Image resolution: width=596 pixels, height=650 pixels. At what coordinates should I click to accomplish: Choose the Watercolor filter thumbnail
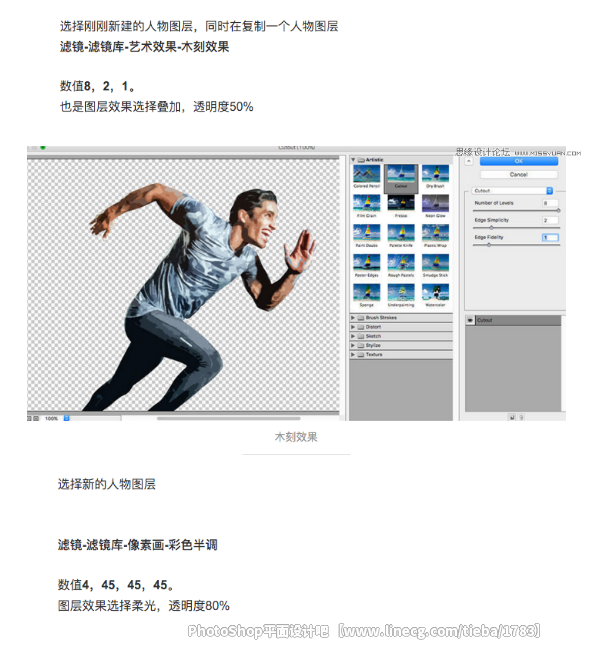click(435, 292)
